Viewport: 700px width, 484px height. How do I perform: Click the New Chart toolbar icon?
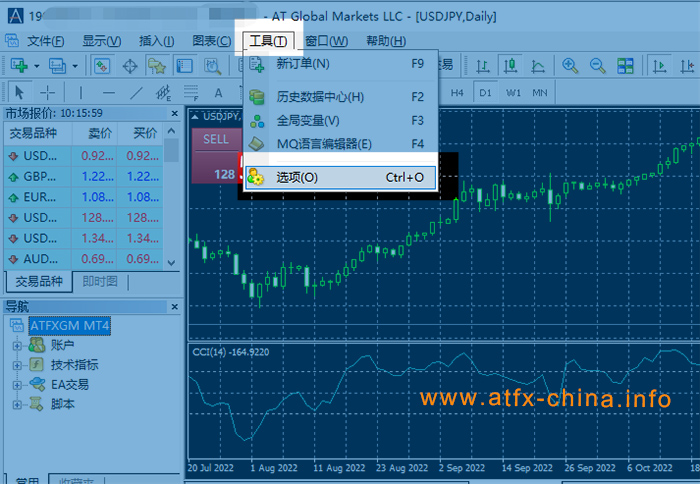click(x=19, y=66)
